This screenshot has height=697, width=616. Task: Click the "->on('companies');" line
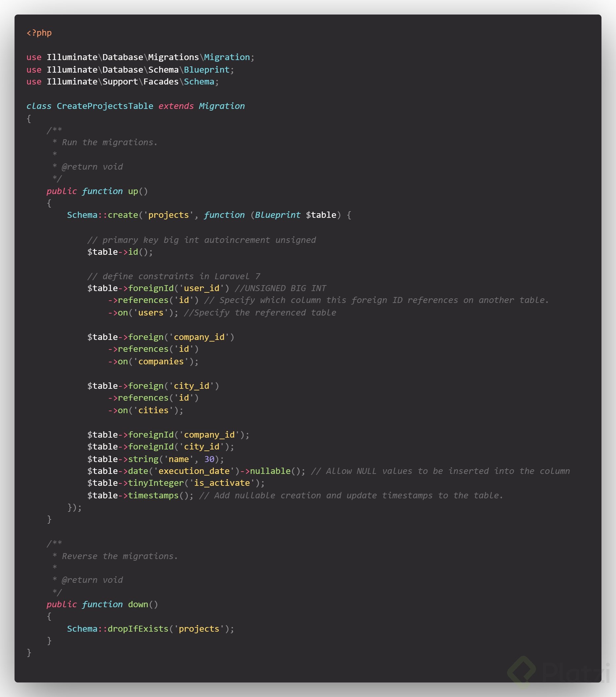point(153,361)
